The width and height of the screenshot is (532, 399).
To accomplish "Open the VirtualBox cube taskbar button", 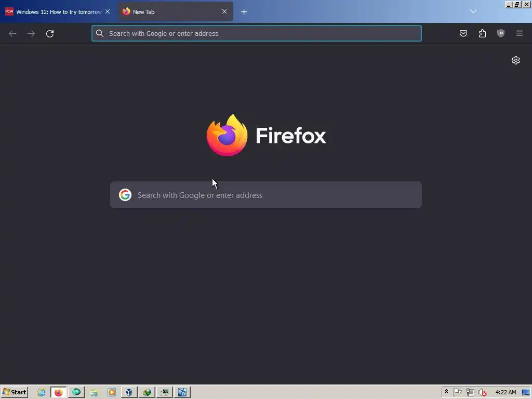I will click(129, 393).
